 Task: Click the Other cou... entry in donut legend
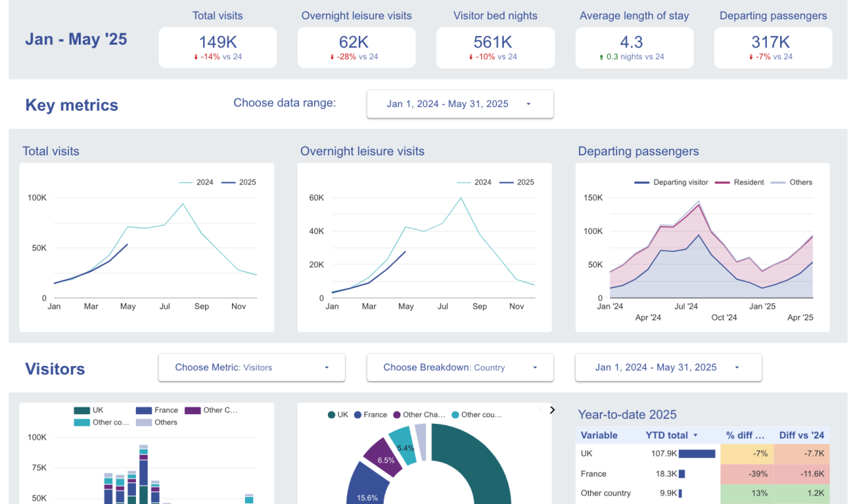477,415
